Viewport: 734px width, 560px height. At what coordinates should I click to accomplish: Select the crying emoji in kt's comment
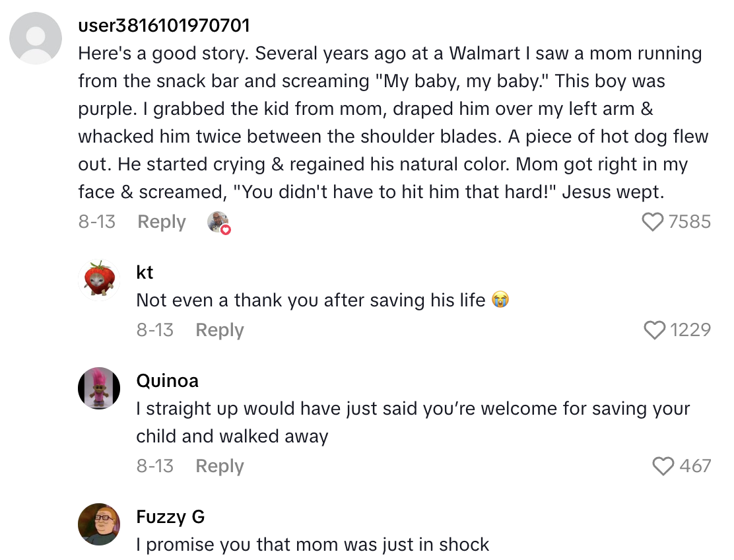501,299
